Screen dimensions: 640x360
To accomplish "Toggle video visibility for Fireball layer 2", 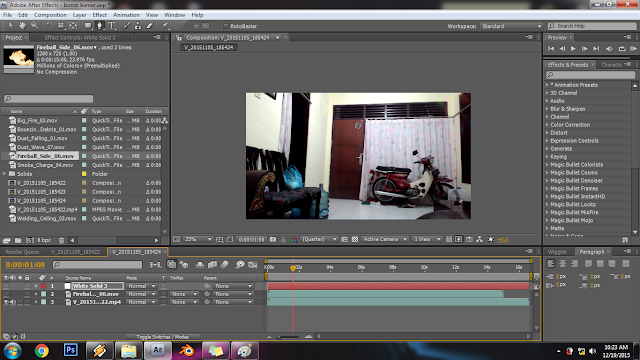I will point(6,294).
